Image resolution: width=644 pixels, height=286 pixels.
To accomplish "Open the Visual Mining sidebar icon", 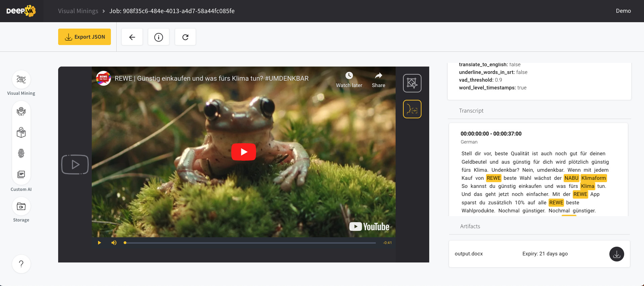I will [x=21, y=80].
